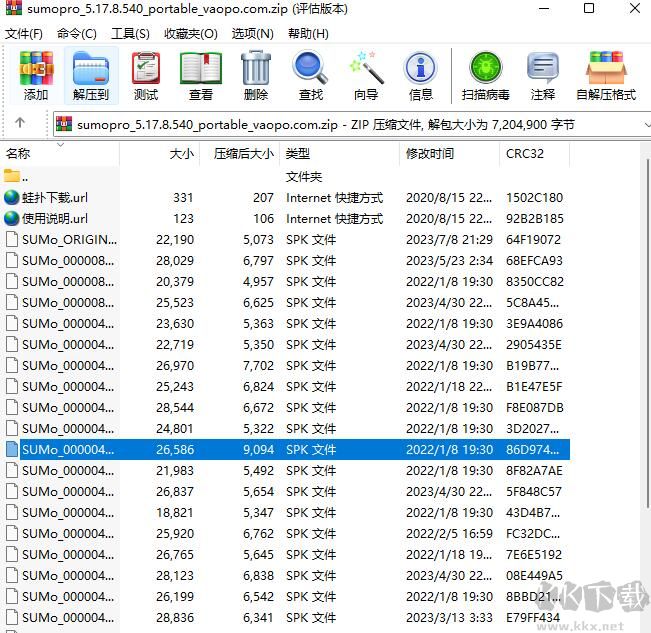Open the 工具(S) menu
651x633 pixels.
tap(130, 33)
